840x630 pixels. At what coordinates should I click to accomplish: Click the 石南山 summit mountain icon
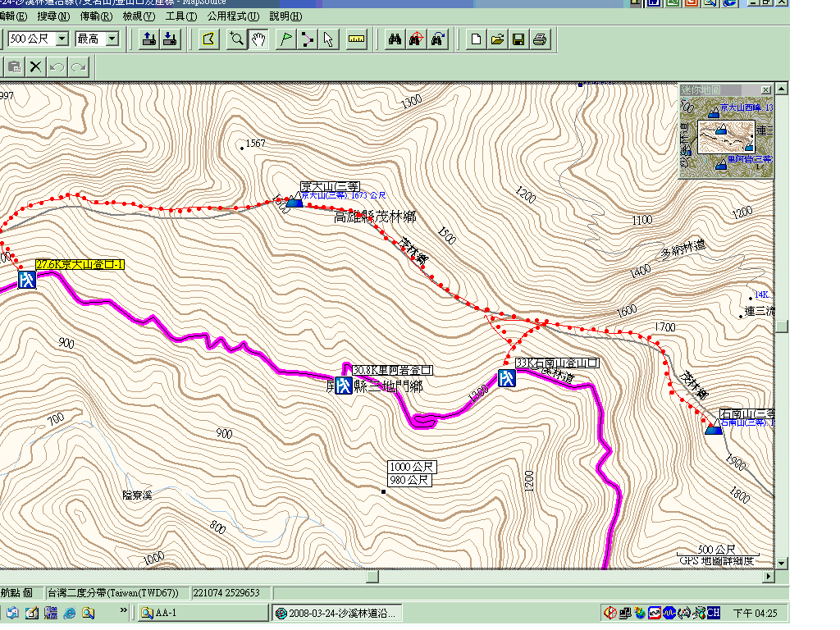coord(714,427)
